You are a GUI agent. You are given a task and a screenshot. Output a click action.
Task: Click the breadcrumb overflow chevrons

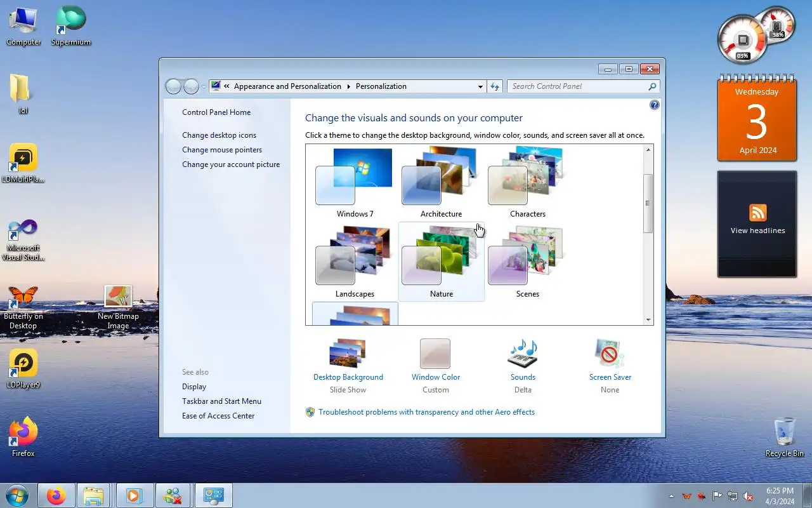pos(226,86)
